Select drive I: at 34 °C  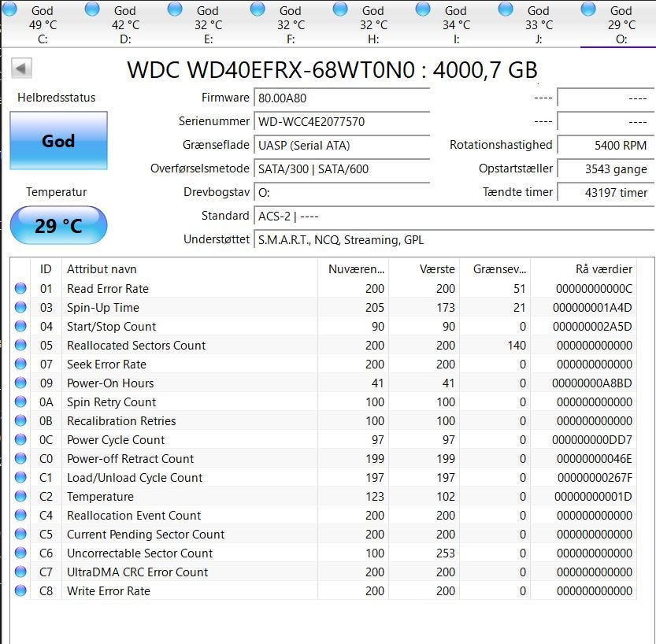(456, 24)
